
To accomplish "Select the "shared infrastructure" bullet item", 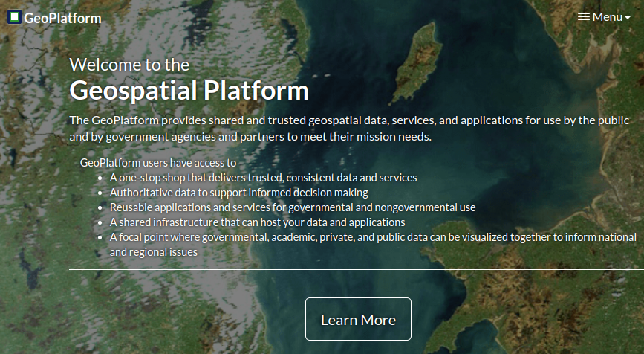I will [257, 222].
